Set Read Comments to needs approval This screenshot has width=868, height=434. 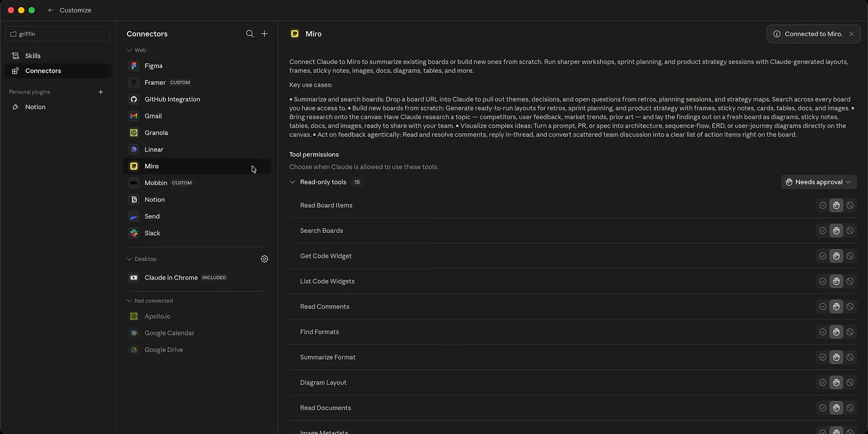pos(837,307)
